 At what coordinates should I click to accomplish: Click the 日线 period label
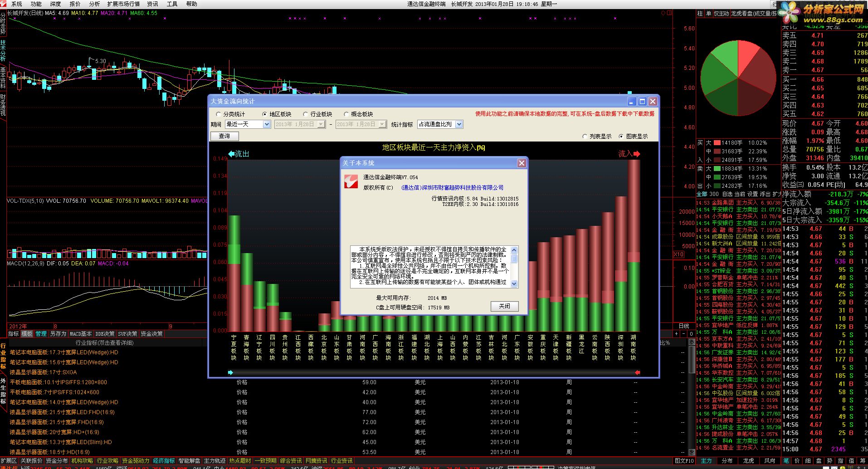683,326
